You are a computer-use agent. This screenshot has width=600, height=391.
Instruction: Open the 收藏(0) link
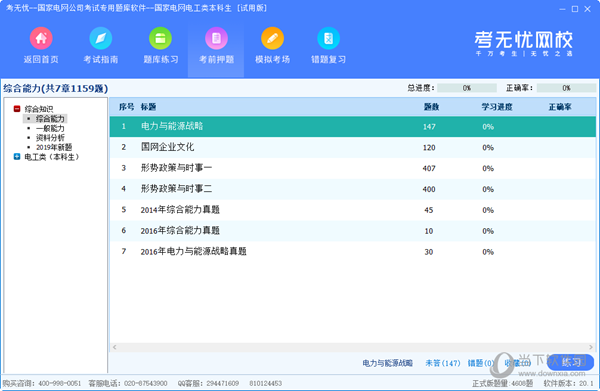518,363
